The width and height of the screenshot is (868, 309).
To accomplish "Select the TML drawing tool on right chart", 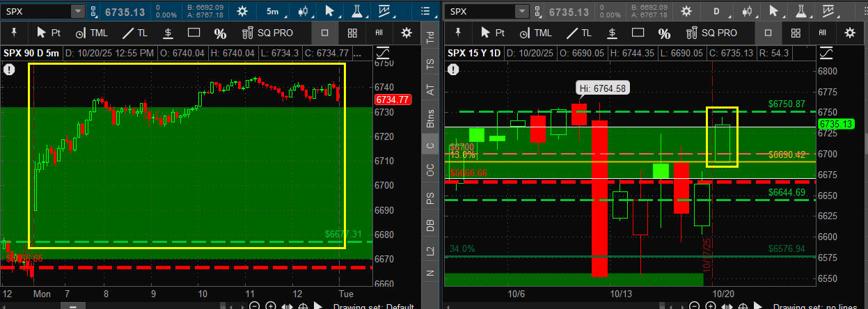I will 535,33.
